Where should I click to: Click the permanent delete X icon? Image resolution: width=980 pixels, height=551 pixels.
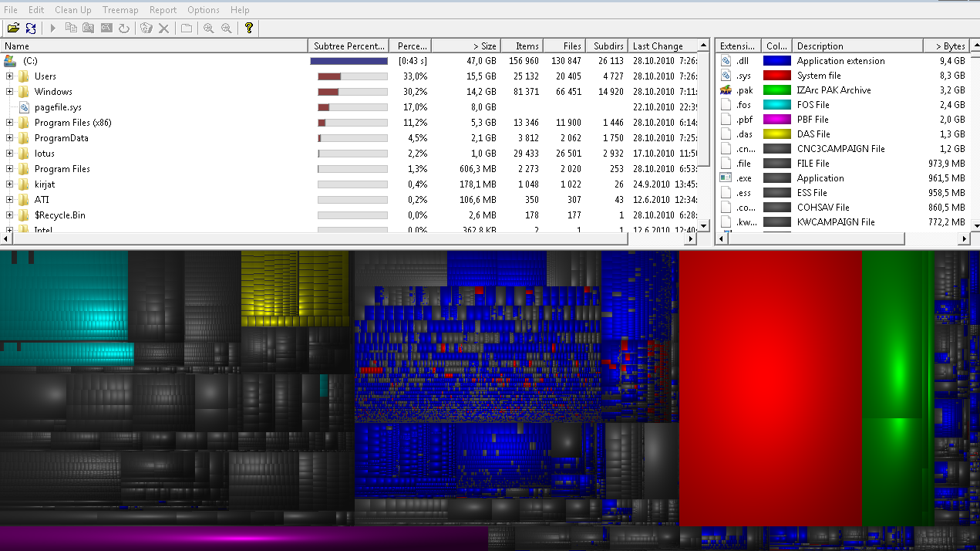163,28
